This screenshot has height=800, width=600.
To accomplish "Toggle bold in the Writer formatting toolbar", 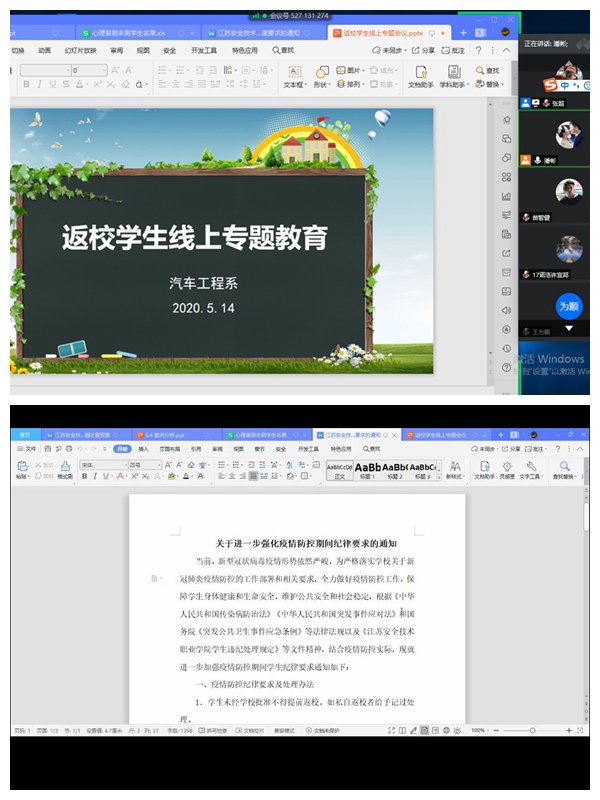I will (x=85, y=476).
